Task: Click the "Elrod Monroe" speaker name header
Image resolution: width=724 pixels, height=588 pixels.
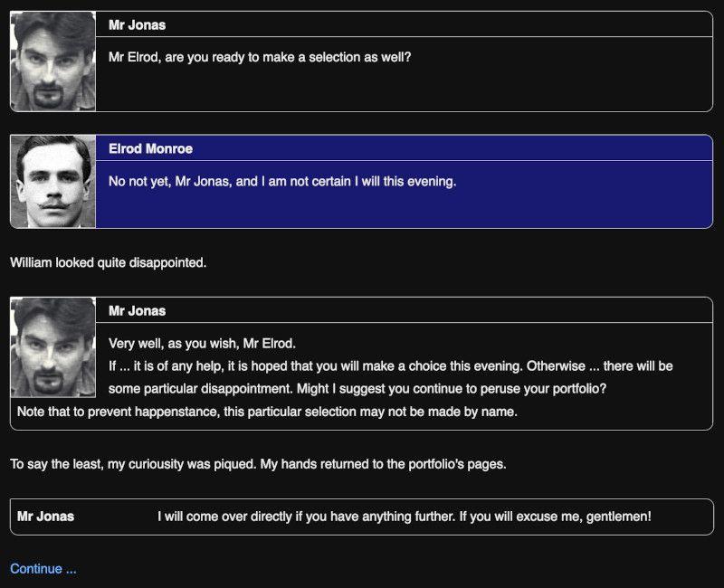Action: click(150, 148)
